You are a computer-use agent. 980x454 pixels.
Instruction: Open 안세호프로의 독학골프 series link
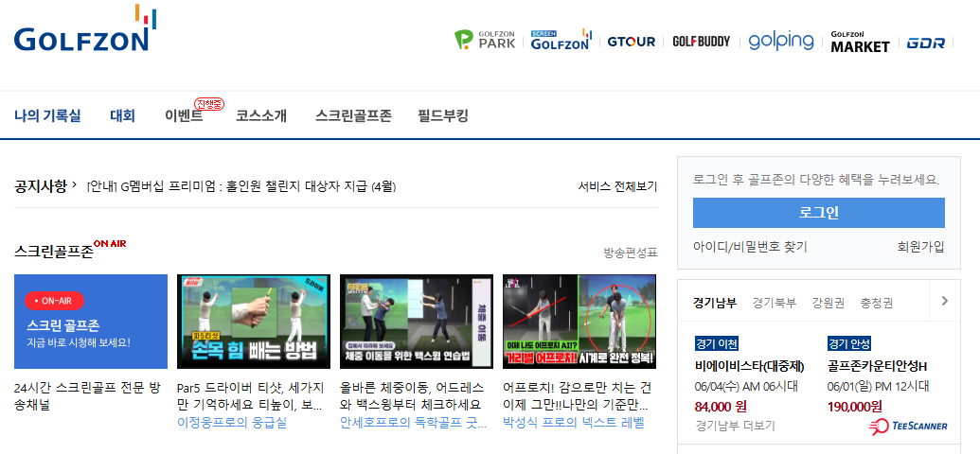[413, 423]
